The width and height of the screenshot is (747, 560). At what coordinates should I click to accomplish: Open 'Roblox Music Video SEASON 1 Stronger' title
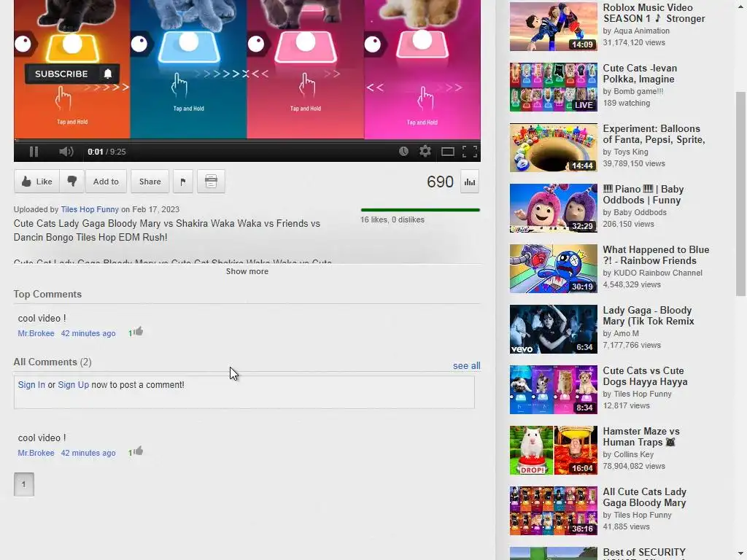coord(654,13)
